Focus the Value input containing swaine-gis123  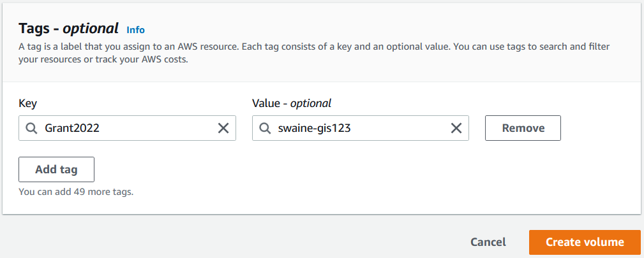click(x=361, y=128)
